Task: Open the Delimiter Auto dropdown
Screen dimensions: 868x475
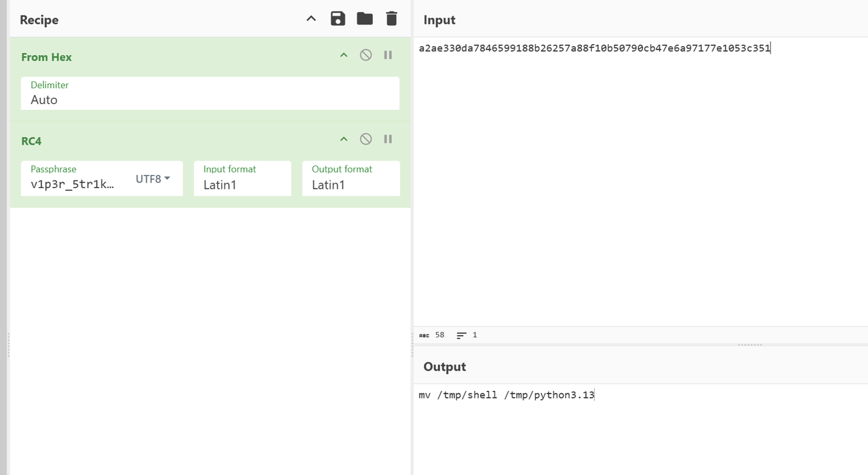Action: pyautogui.click(x=210, y=100)
